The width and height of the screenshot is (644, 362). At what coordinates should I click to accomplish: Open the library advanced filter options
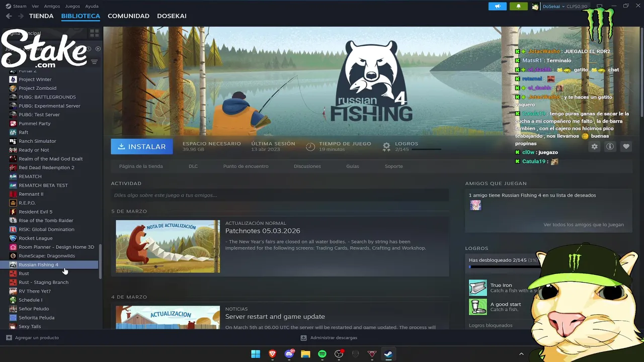[x=94, y=62]
